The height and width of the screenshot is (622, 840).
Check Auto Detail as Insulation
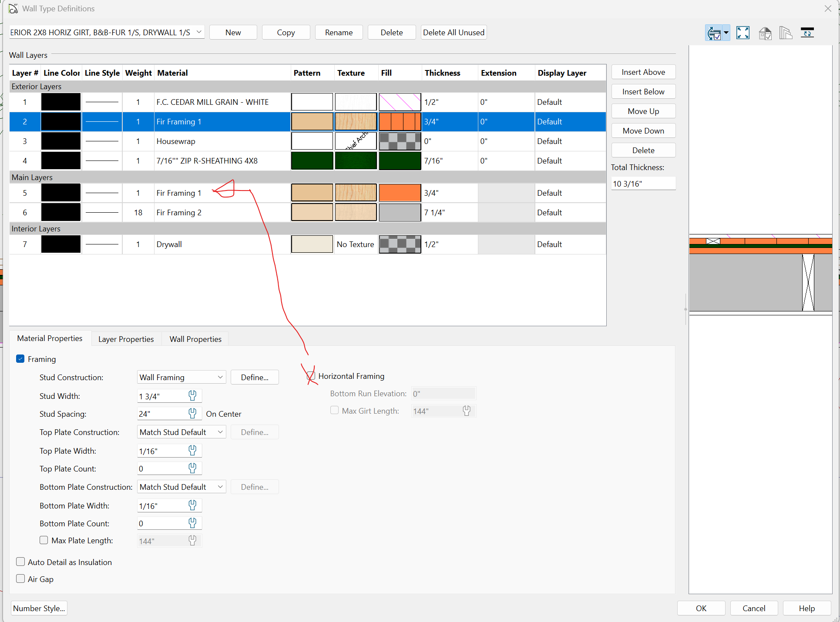pos(20,562)
